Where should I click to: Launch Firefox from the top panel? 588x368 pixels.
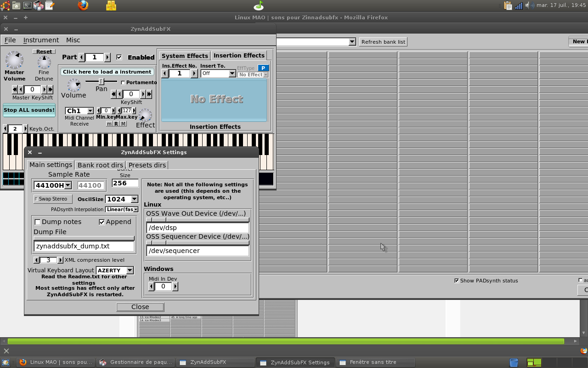pyautogui.click(x=83, y=6)
